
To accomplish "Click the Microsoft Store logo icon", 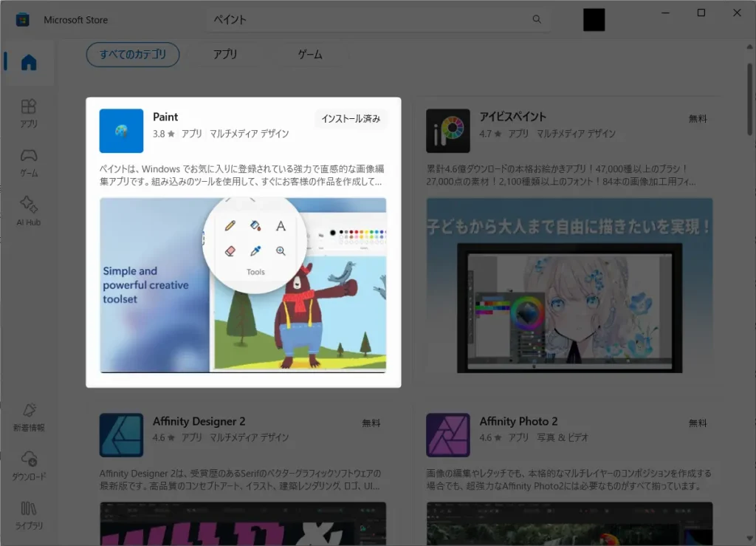I will click(x=23, y=20).
